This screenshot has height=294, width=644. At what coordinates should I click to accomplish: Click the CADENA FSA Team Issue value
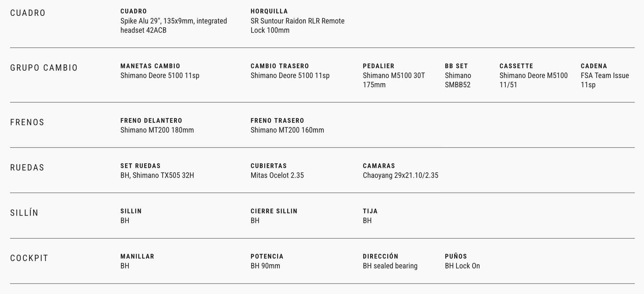click(604, 80)
